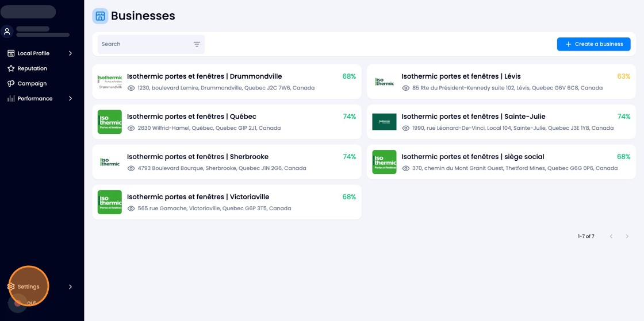The width and height of the screenshot is (644, 321).
Task: Click plus icon in Create a business
Action: point(569,44)
